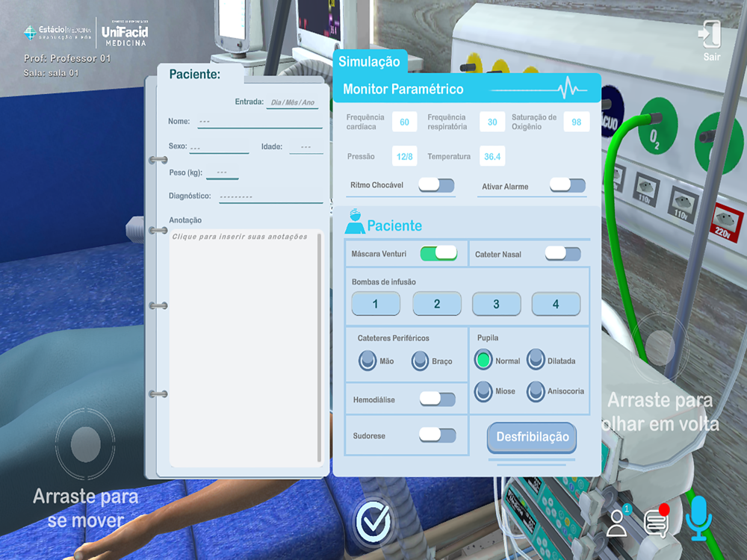Select the Miose pupil option
Viewport: 747px width, 560px height.
click(x=483, y=391)
